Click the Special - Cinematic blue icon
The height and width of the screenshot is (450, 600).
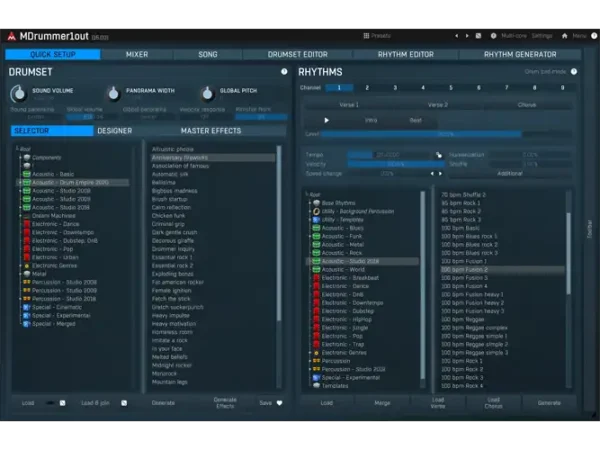(x=27, y=307)
